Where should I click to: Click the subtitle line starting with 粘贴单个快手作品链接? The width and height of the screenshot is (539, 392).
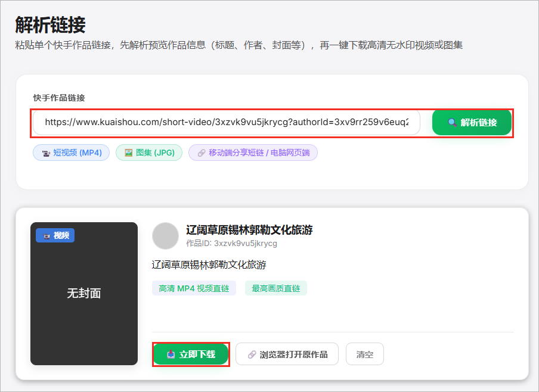(x=239, y=45)
